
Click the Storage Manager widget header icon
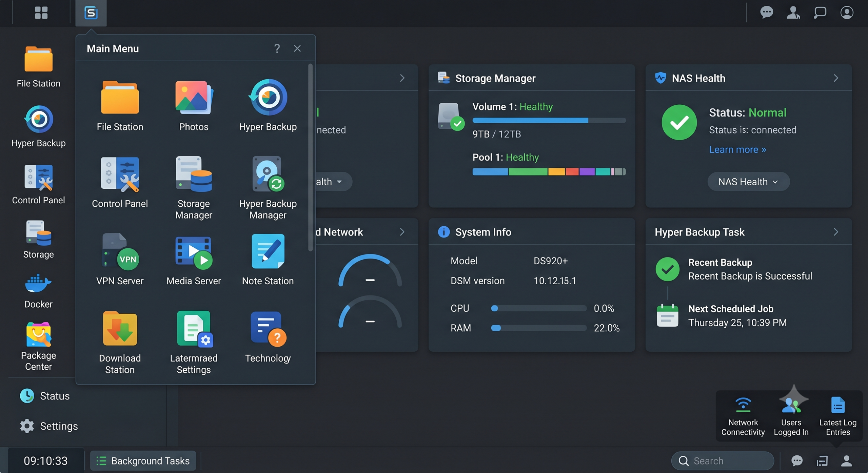pos(443,78)
